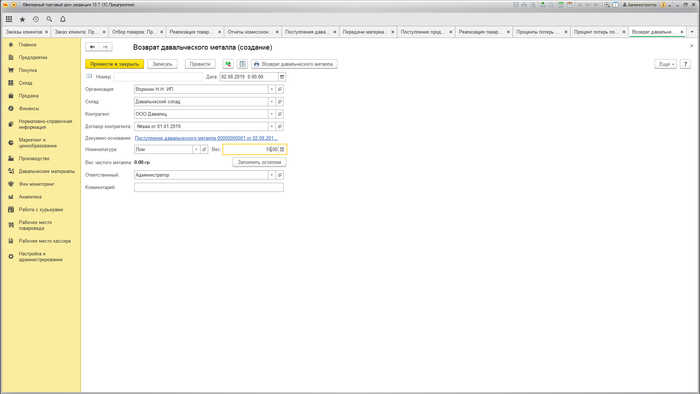700x394 pixels.
Task: Open help with the ? button
Action: point(685,64)
